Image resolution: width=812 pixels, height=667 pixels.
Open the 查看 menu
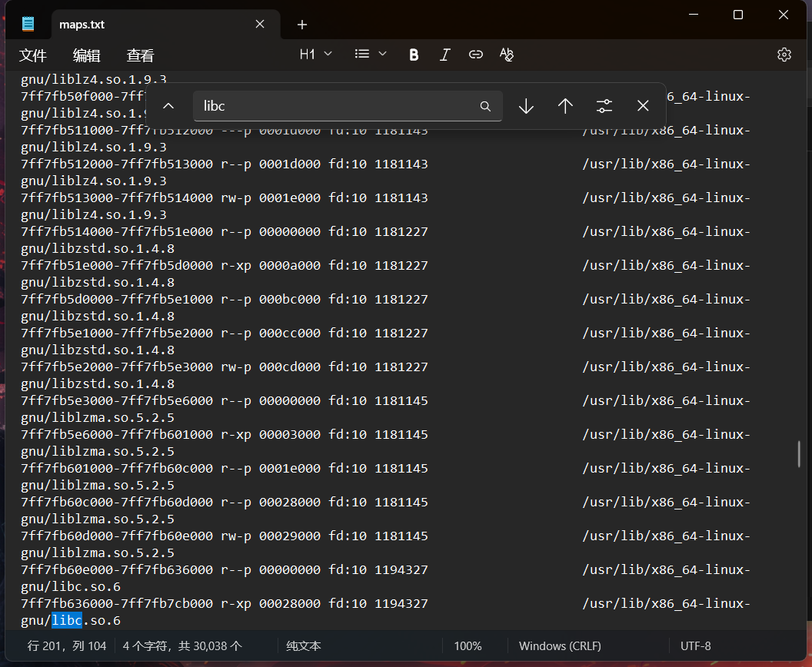141,55
